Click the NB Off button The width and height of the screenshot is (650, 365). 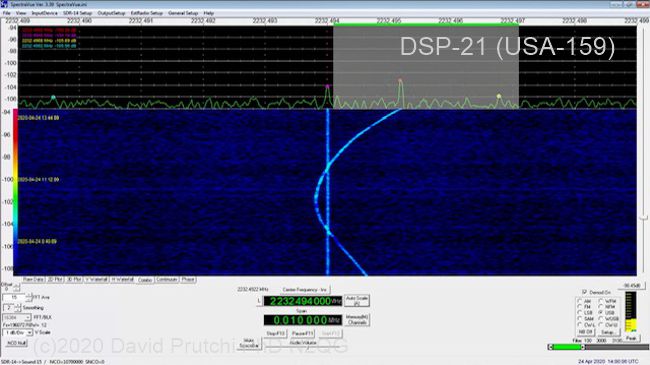pos(586,332)
